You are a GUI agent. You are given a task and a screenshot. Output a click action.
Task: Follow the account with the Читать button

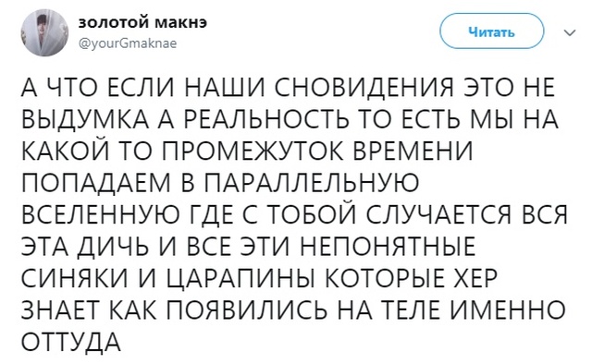[x=491, y=31]
